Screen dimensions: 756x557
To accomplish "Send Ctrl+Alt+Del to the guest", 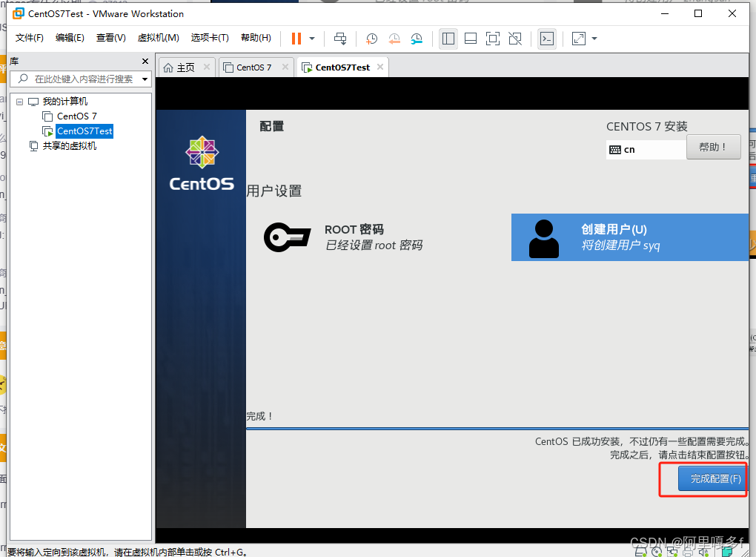I will pos(340,39).
